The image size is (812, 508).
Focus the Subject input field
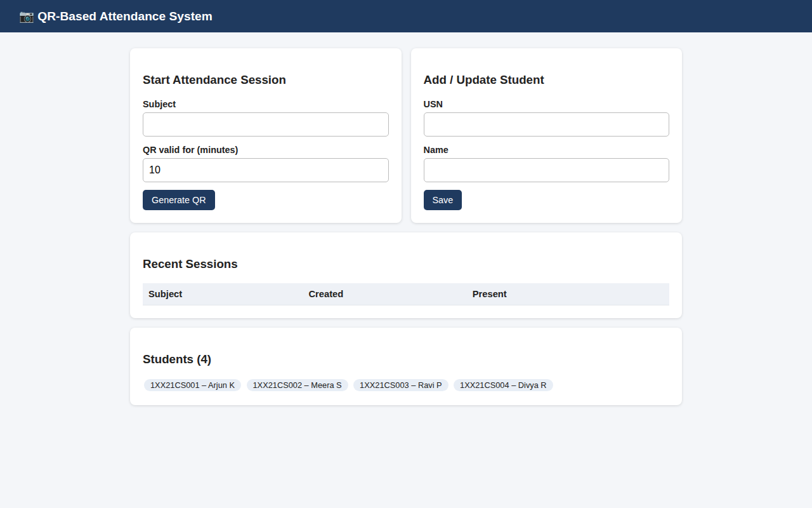pyautogui.click(x=265, y=124)
